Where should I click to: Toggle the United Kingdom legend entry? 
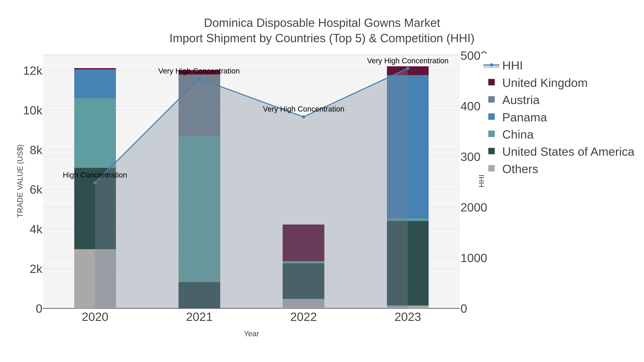538,83
